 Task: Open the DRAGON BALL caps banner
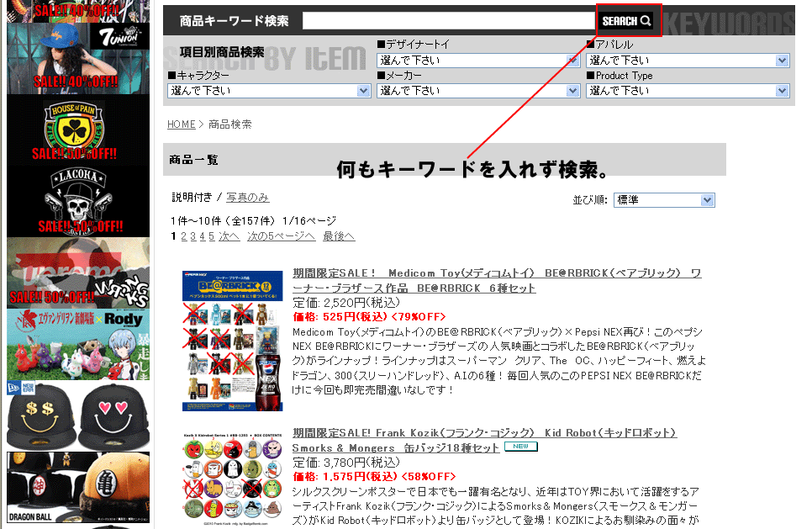pos(78,487)
